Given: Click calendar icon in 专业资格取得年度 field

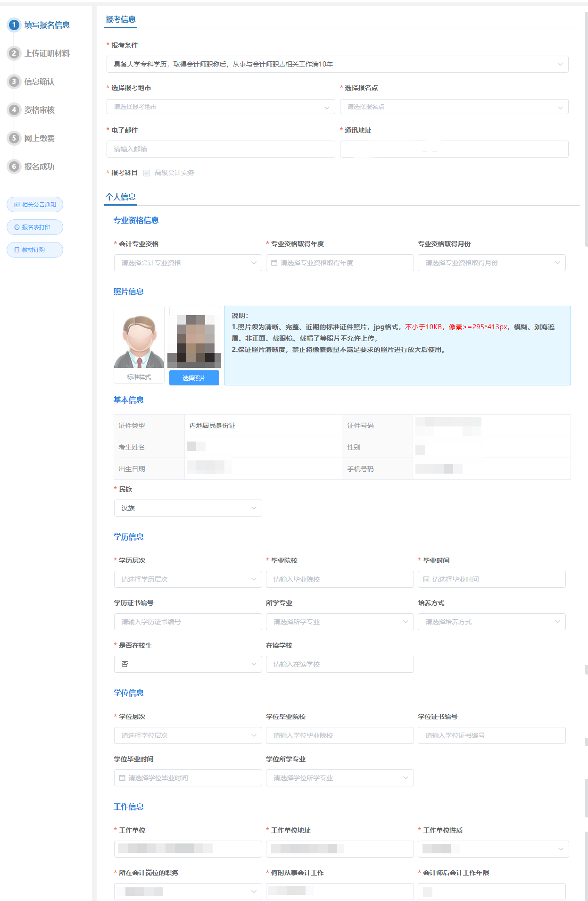Looking at the screenshot, I should [274, 263].
